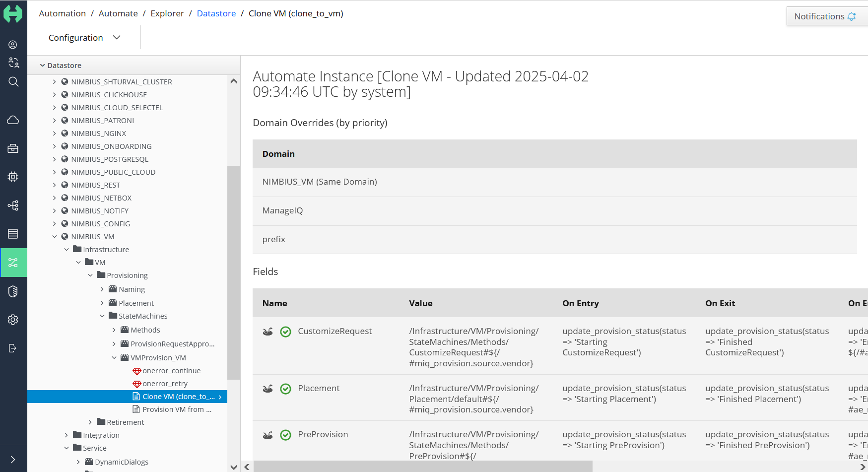This screenshot has height=472, width=868.
Task: Expand the sidebar with the bottom chevron
Action: point(13,460)
